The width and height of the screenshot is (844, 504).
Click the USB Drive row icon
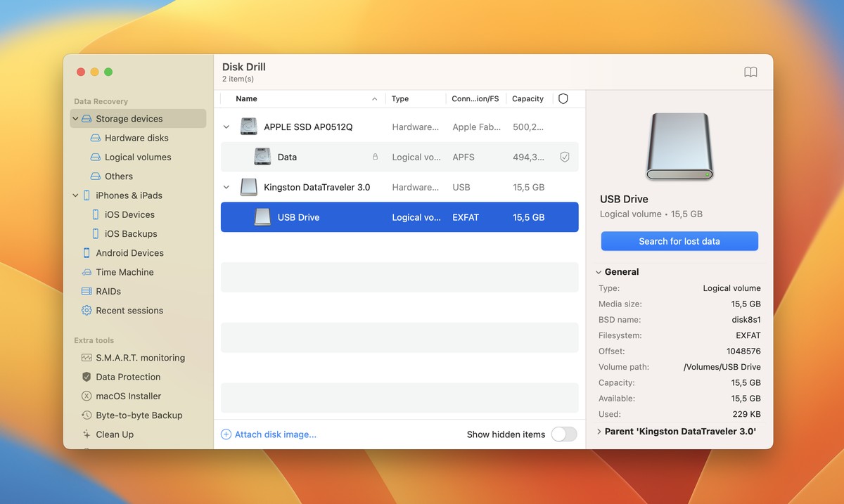(x=262, y=217)
